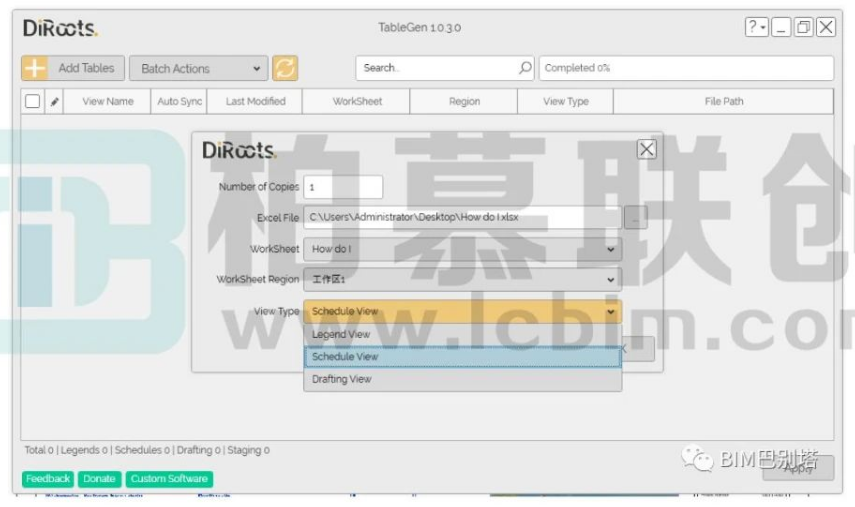The height and width of the screenshot is (507, 855).
Task: Click the green Feedback button
Action: 48,479
